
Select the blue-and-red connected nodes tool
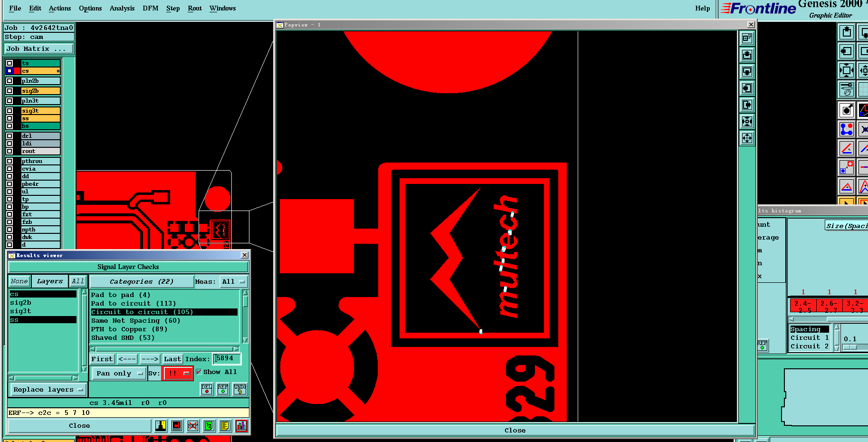coord(846,129)
